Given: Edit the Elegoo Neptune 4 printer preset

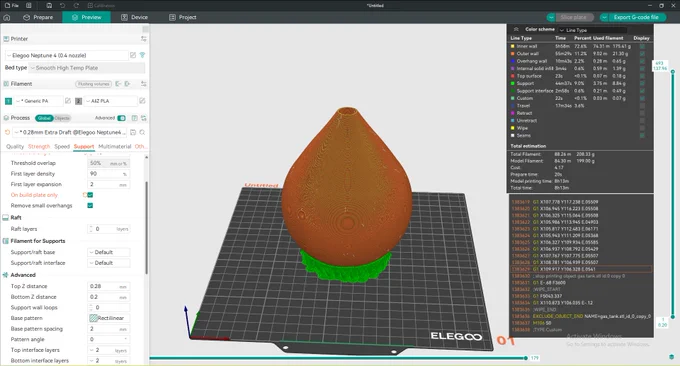Looking at the screenshot, I should [x=133, y=55].
